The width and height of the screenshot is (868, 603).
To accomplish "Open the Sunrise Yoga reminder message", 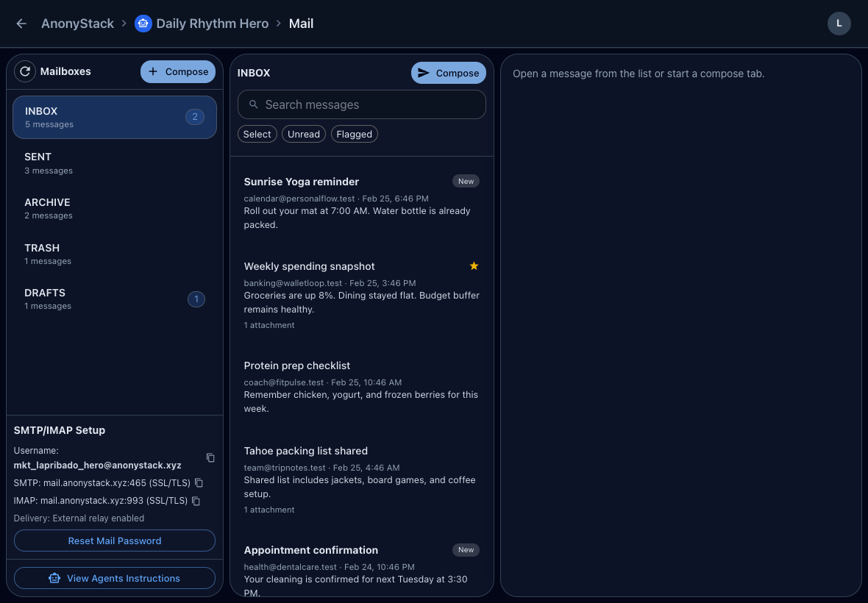I will pos(301,182).
